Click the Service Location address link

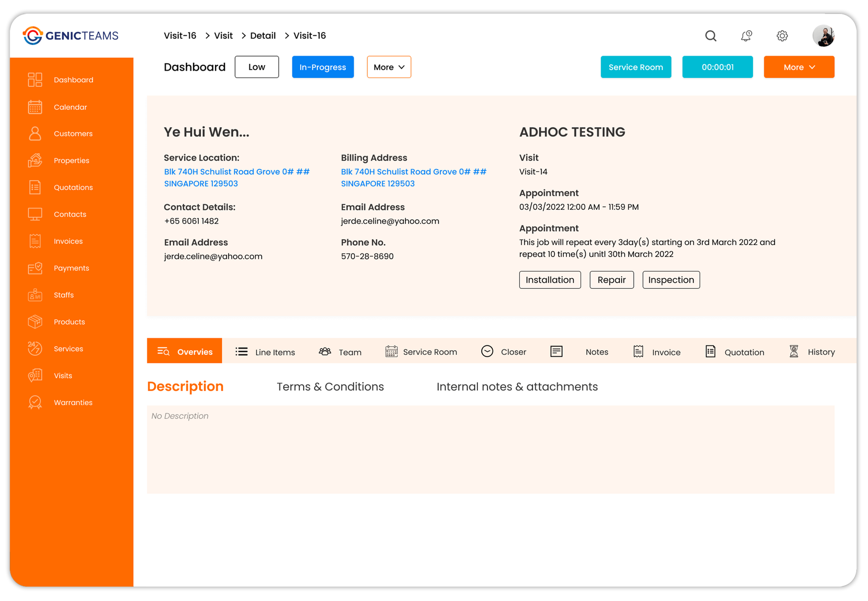[237, 178]
